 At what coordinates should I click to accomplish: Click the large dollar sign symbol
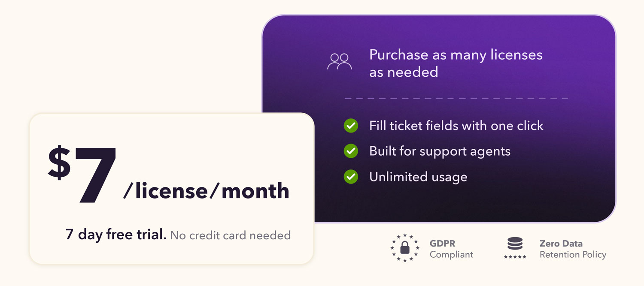[59, 162]
